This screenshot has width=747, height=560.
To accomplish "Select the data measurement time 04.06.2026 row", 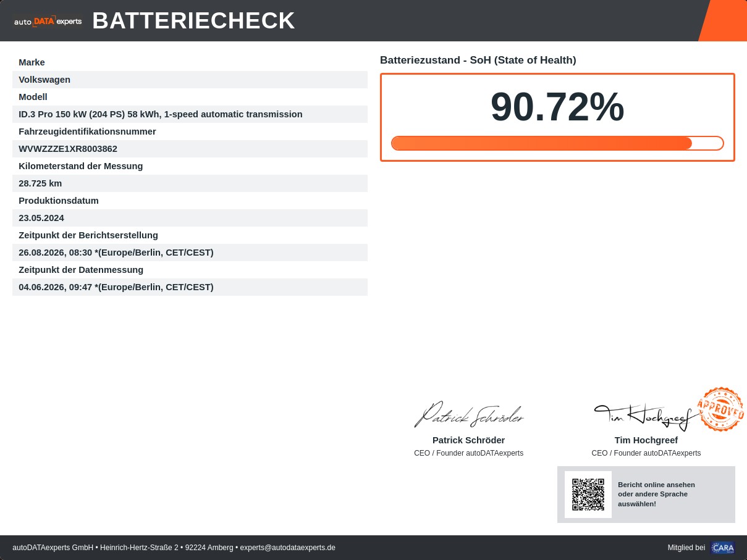I will point(190,287).
